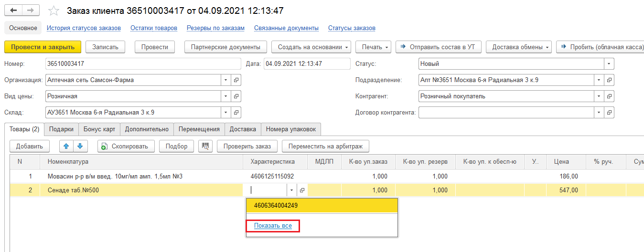The width and height of the screenshot is (644, 252).
Task: Expand the Вид цены dropdown
Action: pyautogui.click(x=225, y=96)
